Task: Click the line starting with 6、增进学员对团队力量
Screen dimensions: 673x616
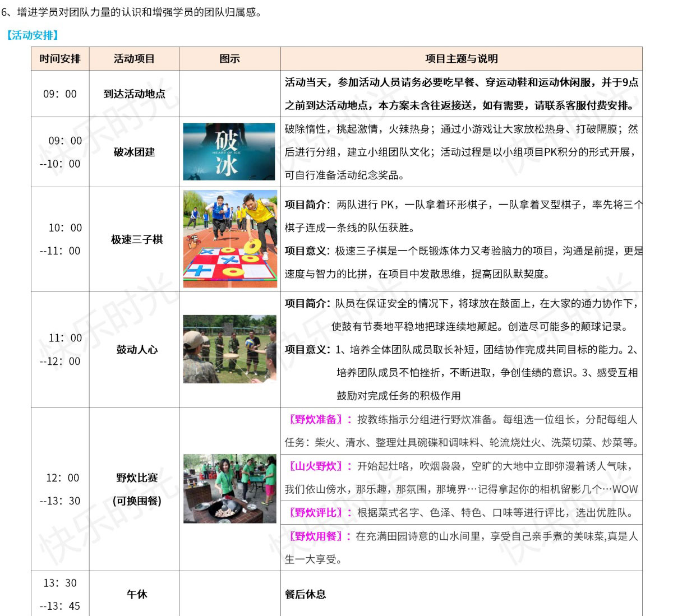Action: click(x=132, y=12)
